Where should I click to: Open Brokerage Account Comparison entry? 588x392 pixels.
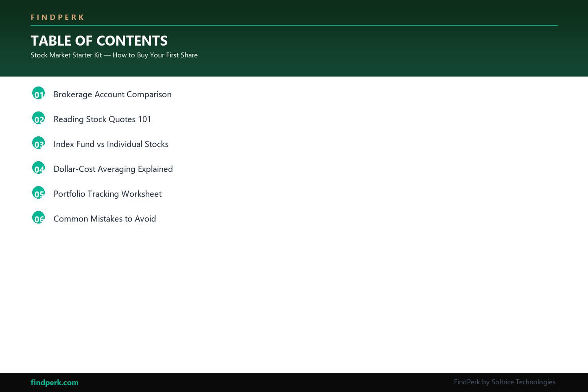pyautogui.click(x=112, y=94)
